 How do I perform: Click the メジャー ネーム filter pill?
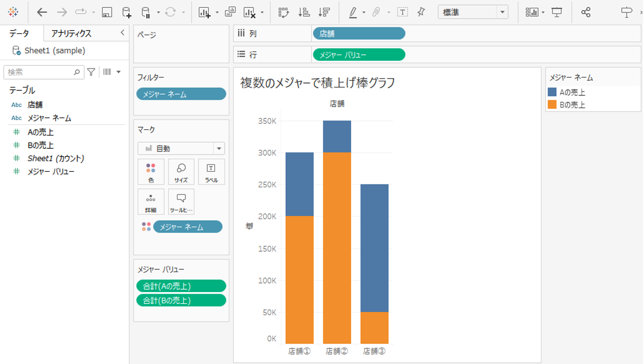pyautogui.click(x=181, y=94)
